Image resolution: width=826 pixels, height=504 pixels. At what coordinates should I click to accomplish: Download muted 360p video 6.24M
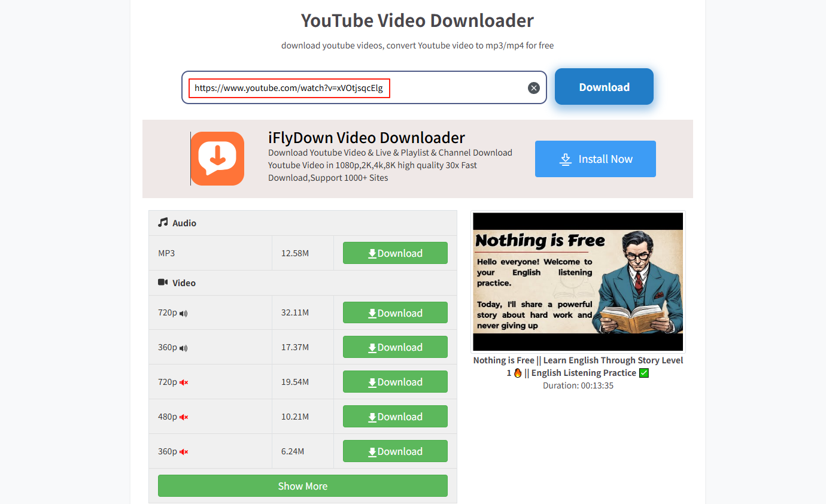pos(395,451)
